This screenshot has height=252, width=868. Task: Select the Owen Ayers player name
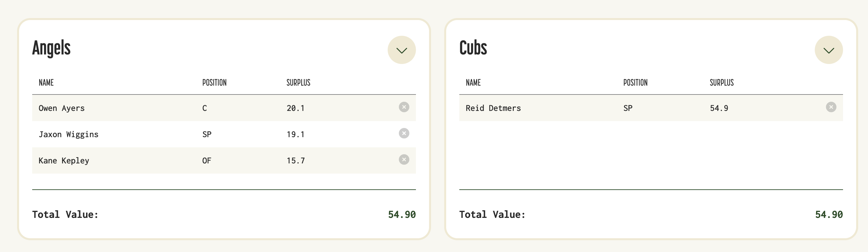point(62,108)
